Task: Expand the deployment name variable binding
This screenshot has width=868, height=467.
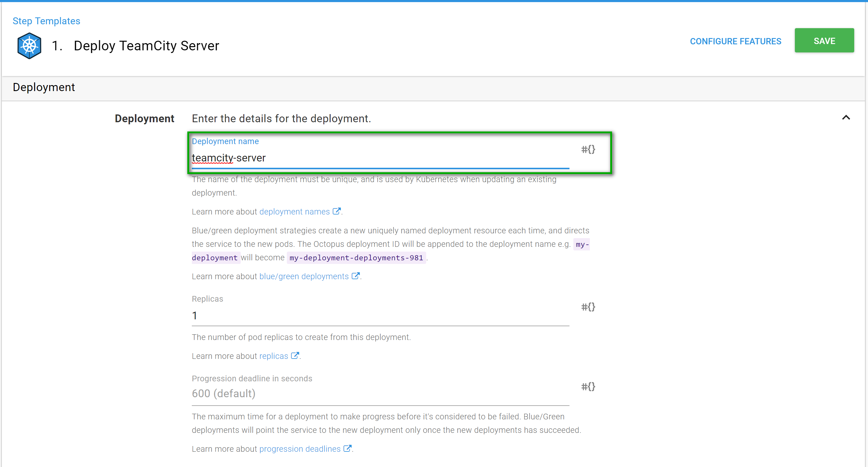Action: pyautogui.click(x=588, y=149)
